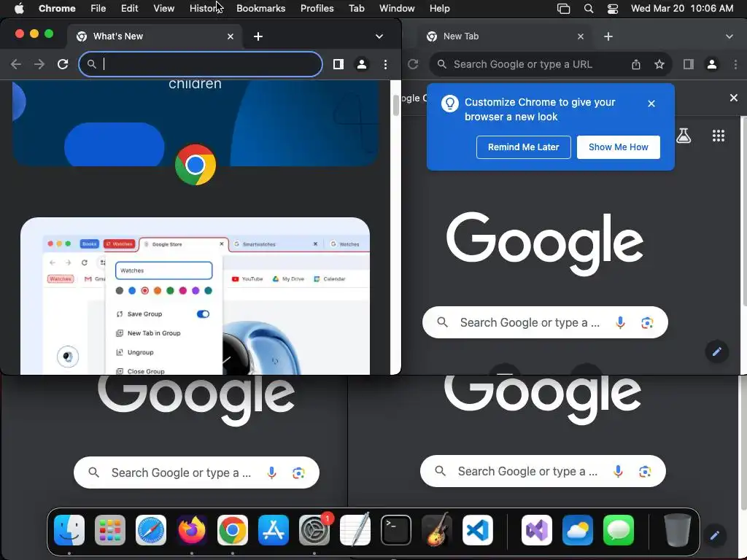
Task: Reload page in What's New window
Action: (x=63, y=64)
